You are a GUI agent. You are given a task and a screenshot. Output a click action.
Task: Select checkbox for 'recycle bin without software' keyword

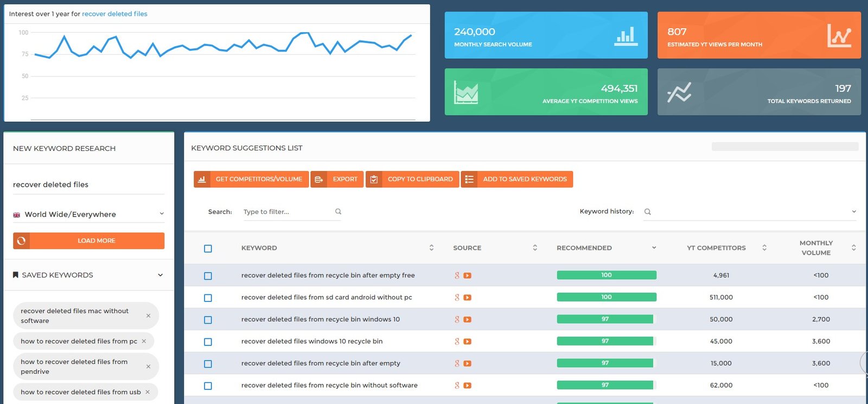(x=208, y=386)
